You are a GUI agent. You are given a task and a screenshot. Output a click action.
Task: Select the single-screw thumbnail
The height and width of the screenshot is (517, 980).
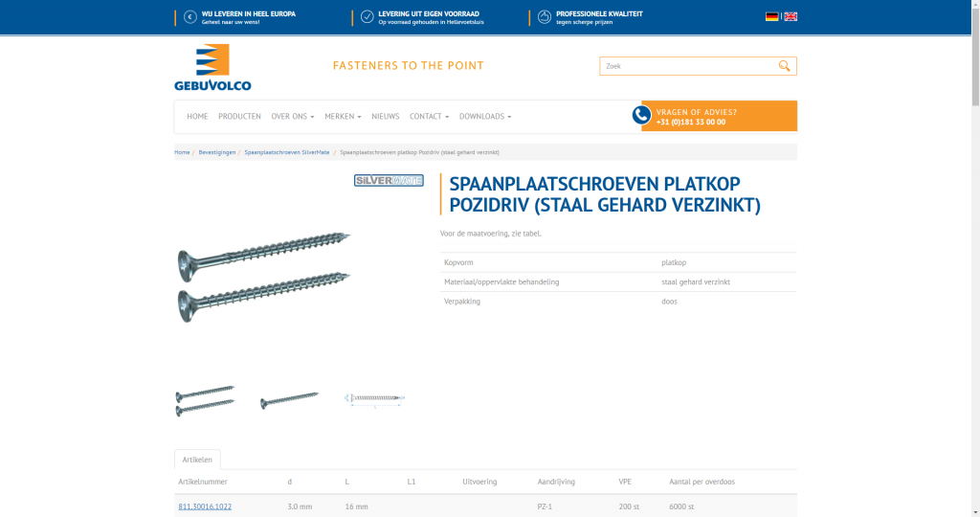(289, 400)
